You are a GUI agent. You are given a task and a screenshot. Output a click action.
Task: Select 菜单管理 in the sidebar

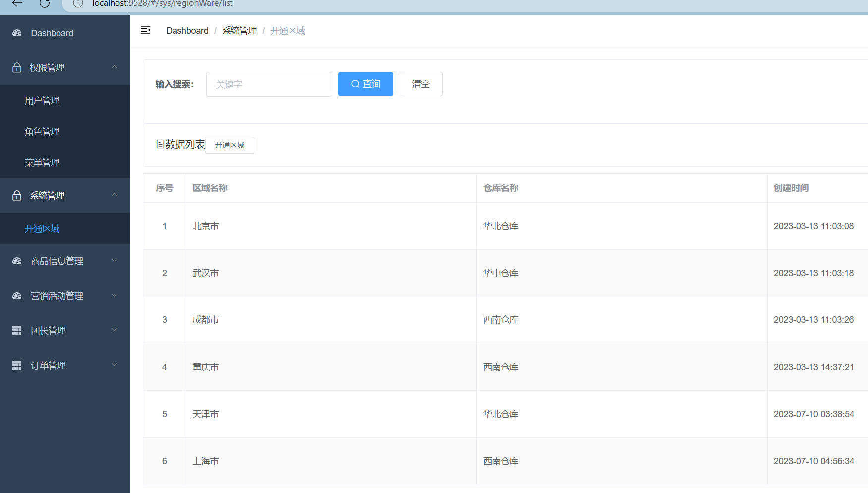[x=42, y=163]
